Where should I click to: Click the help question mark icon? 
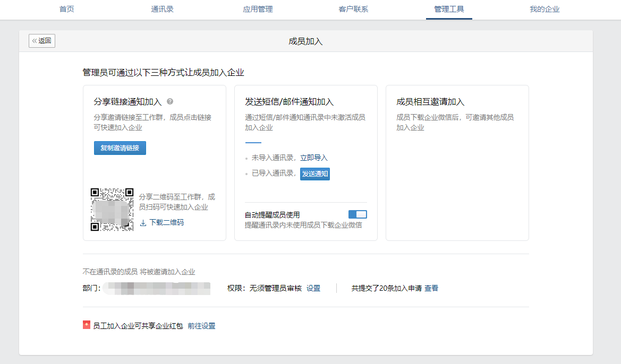point(170,101)
